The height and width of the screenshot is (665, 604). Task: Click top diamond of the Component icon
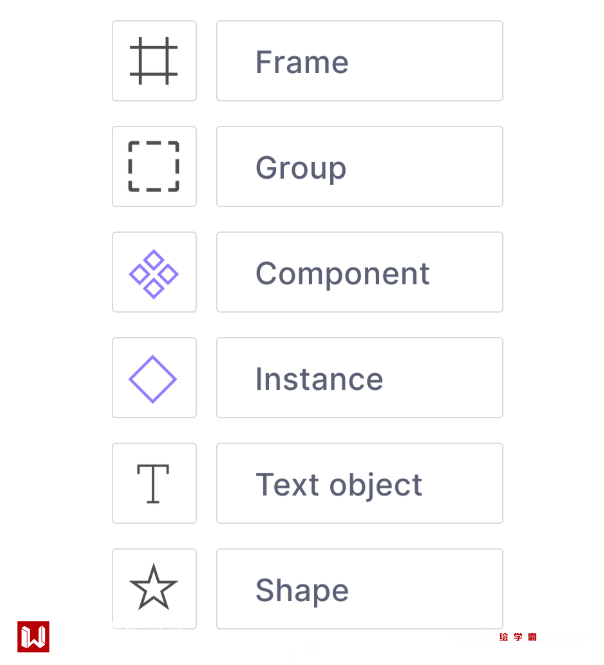click(154, 260)
